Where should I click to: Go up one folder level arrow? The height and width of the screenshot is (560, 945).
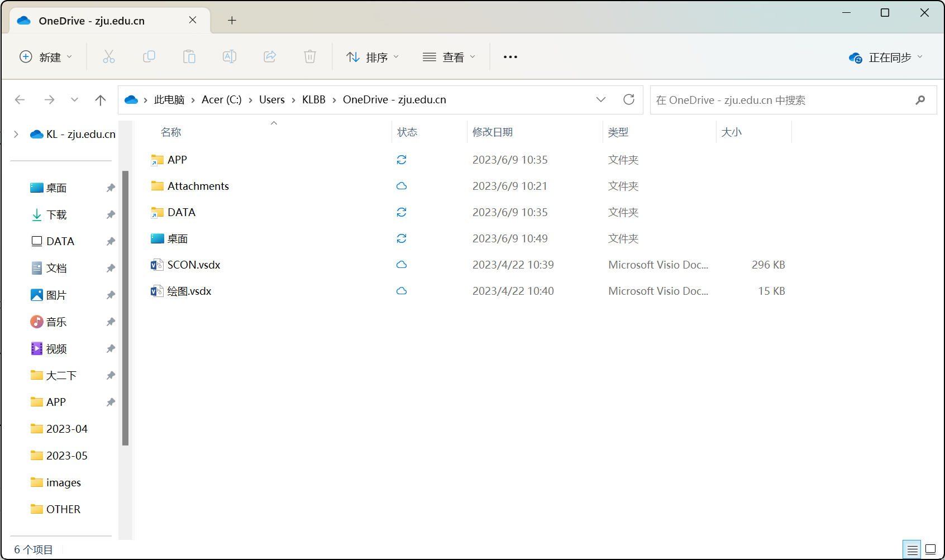tap(101, 100)
